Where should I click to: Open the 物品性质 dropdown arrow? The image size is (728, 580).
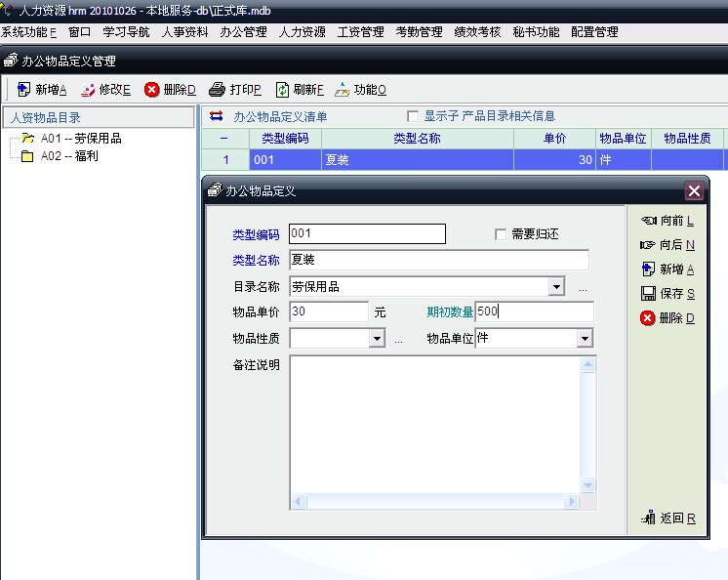(377, 339)
